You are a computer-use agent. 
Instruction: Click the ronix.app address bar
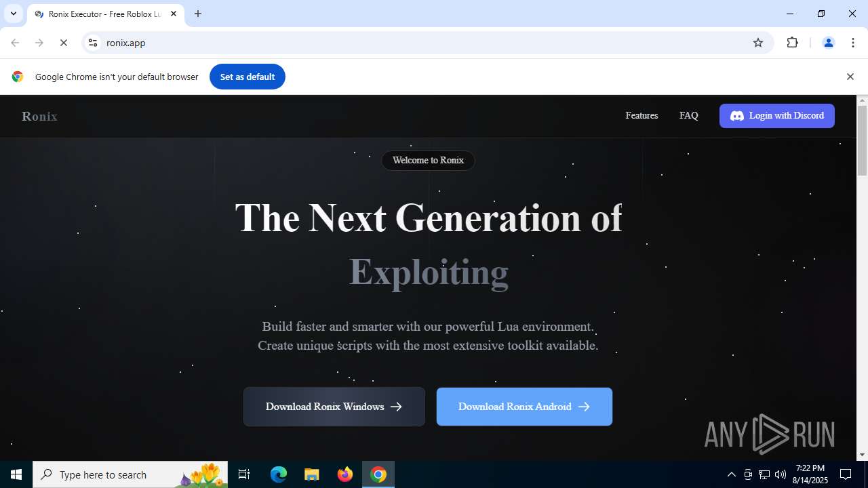(427, 43)
